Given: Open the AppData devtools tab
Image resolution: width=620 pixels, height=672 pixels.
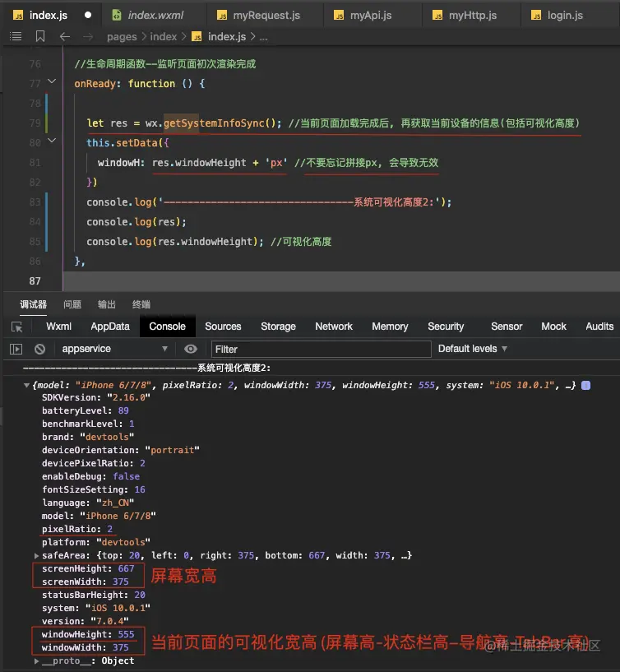Looking at the screenshot, I should pos(110,327).
